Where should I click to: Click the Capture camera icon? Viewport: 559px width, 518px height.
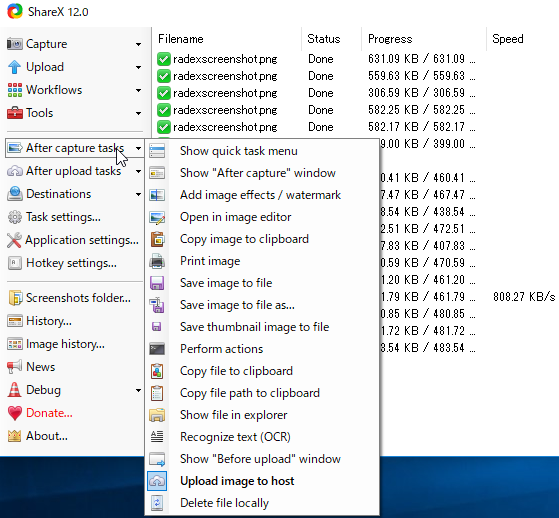14,44
